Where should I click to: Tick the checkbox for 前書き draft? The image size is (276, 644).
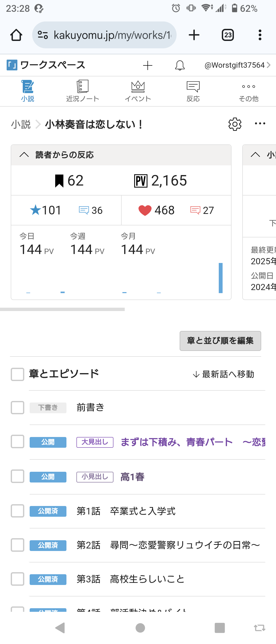pos(18,407)
